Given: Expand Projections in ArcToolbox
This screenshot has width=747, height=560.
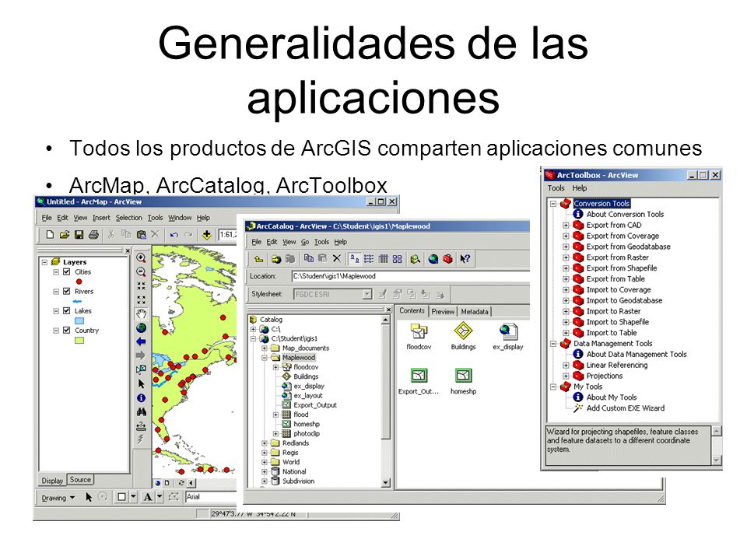Looking at the screenshot, I should [566, 376].
